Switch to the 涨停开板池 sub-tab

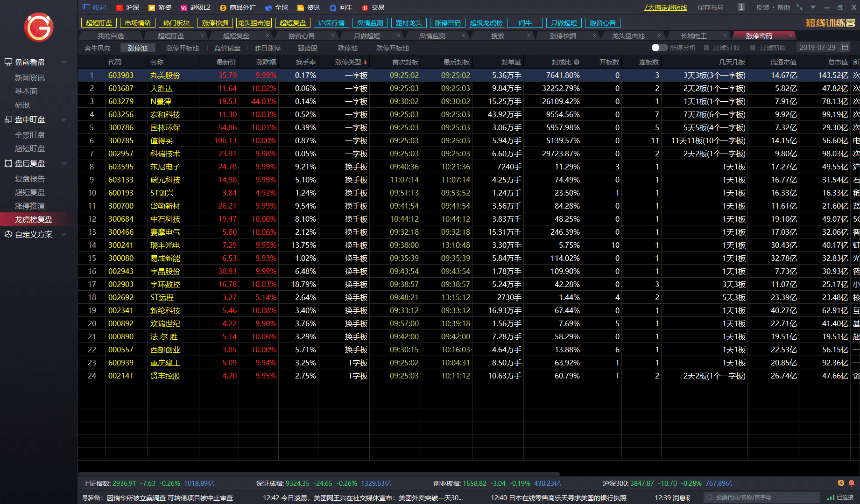tap(183, 48)
